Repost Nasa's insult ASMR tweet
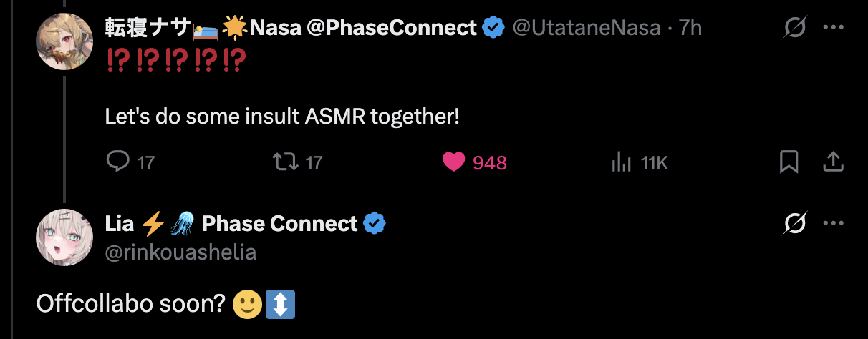 click(285, 162)
